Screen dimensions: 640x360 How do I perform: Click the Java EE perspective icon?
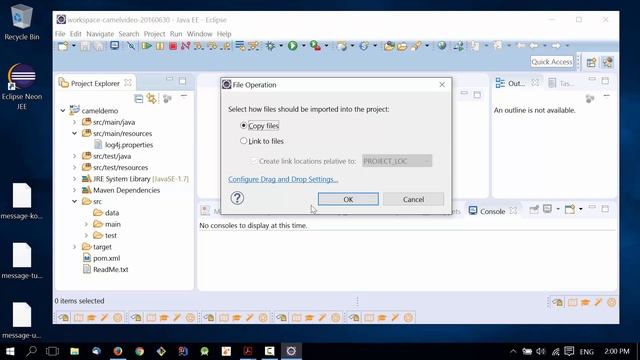(607, 62)
